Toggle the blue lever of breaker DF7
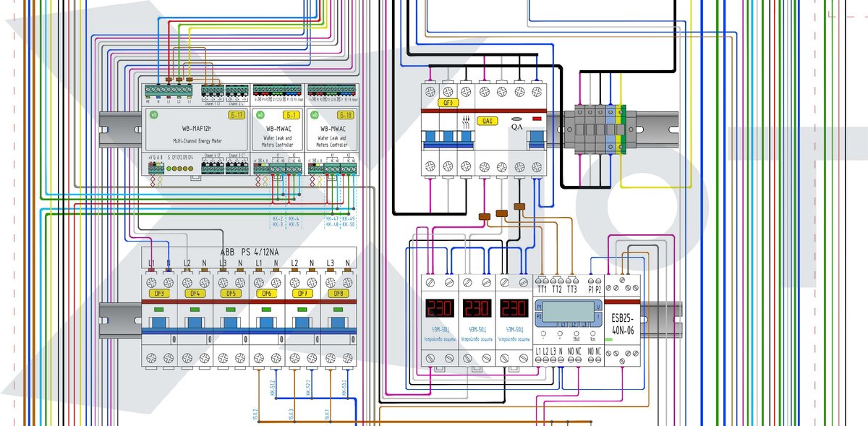The height and width of the screenshot is (426, 868). (x=302, y=323)
